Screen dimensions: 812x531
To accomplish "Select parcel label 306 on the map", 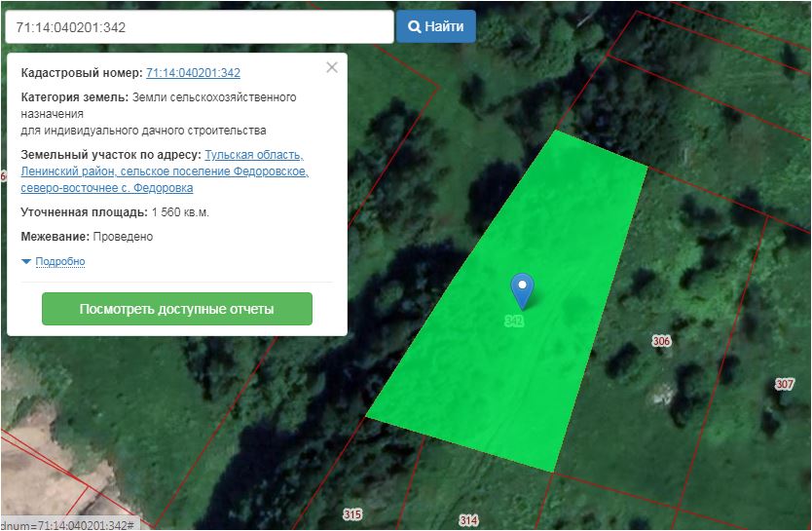I will tap(662, 341).
